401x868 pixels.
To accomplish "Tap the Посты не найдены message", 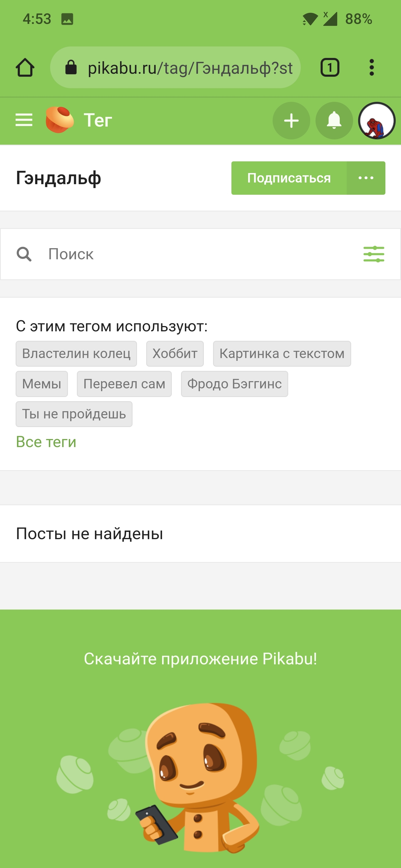I will [x=89, y=534].
